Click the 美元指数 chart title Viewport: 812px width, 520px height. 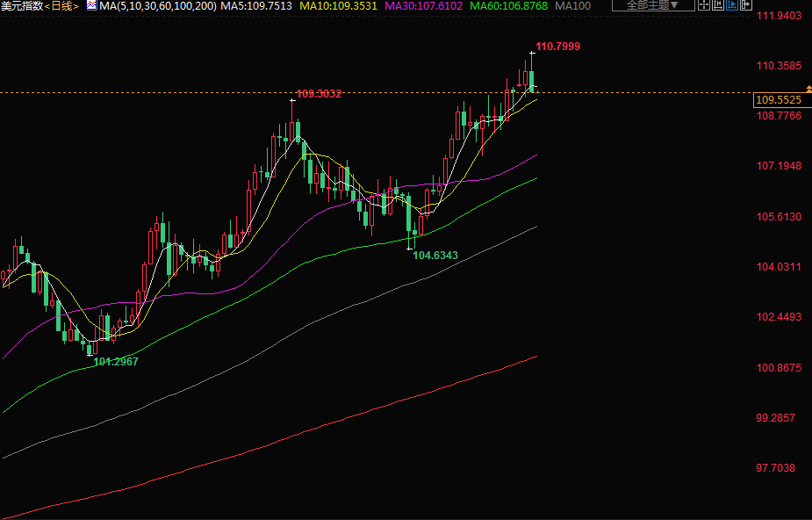21,6
